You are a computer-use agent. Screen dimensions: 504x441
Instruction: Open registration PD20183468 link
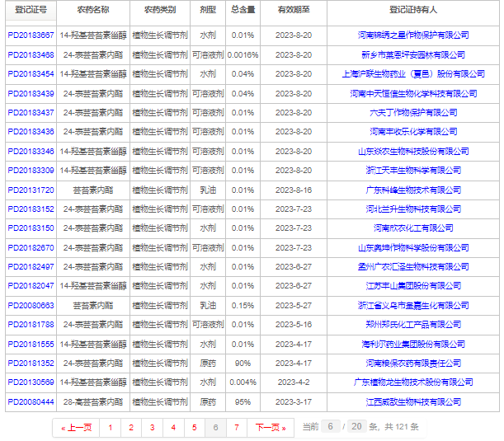point(31,55)
